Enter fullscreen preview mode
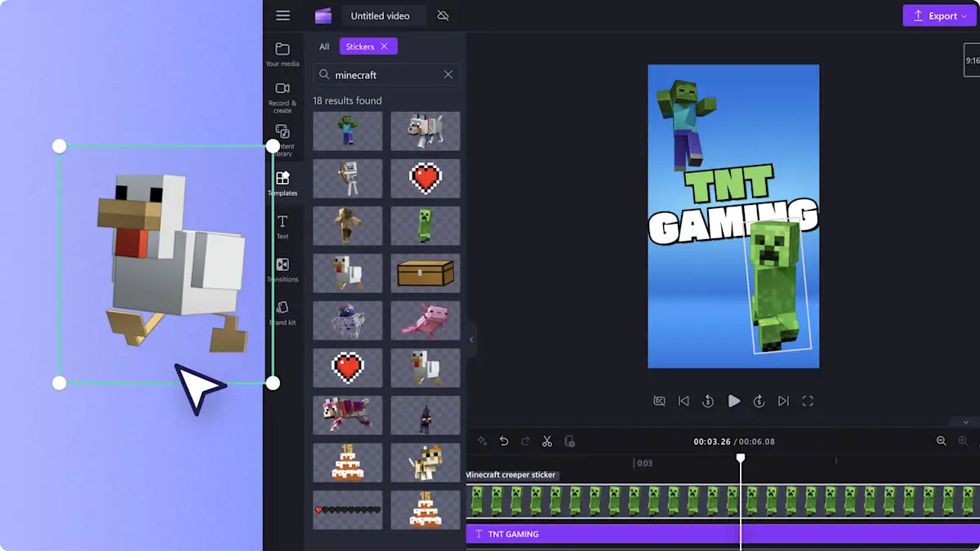Screen dimensions: 980x551 point(808,401)
